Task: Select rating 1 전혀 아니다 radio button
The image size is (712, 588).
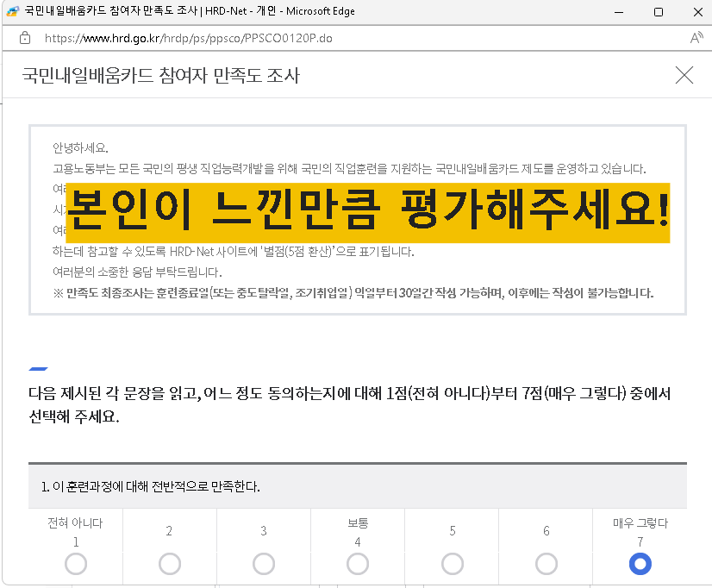Action: tap(76, 564)
